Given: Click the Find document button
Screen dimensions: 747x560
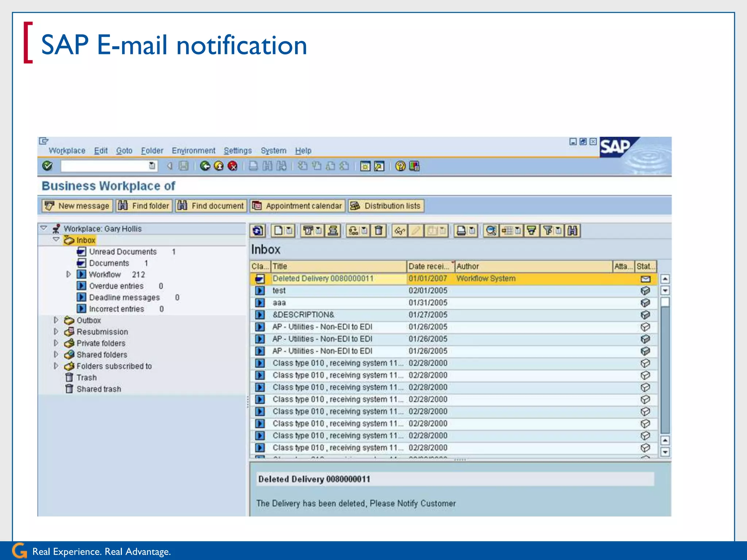Looking at the screenshot, I should click(x=211, y=206).
